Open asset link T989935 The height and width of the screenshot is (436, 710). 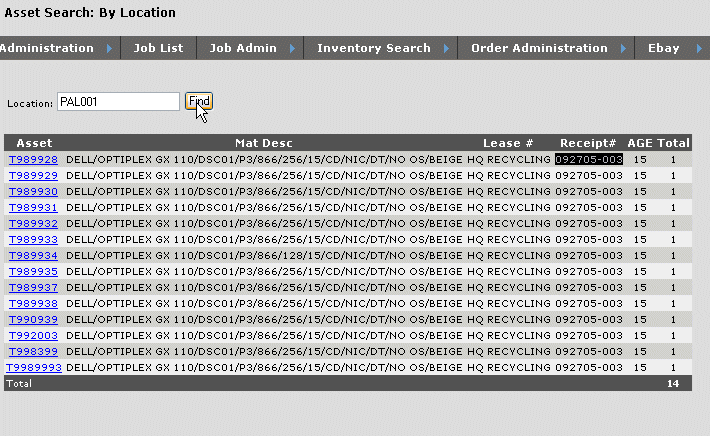coord(34,271)
